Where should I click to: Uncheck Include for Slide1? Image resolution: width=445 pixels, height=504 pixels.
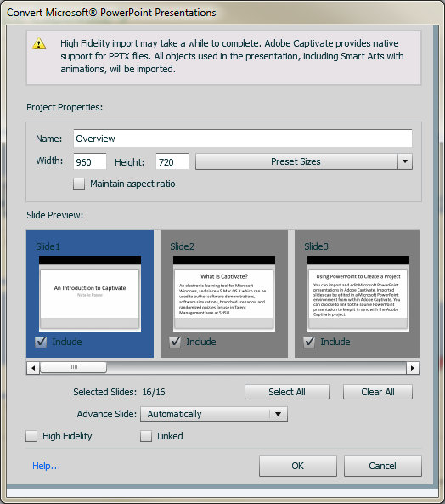click(x=41, y=342)
